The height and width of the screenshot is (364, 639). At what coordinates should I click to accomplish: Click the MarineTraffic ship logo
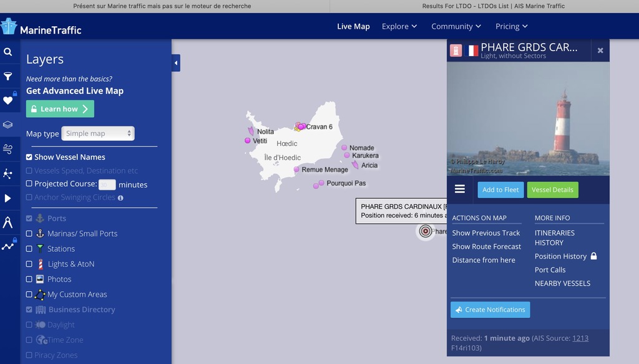pyautogui.click(x=9, y=26)
